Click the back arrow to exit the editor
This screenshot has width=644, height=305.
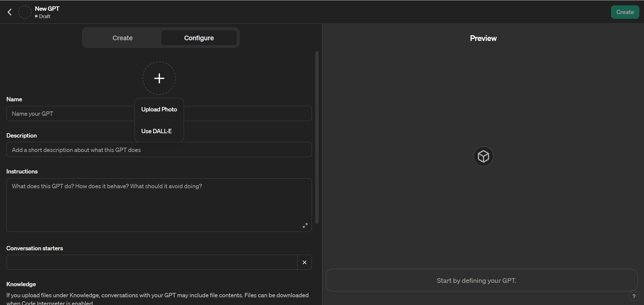point(9,12)
